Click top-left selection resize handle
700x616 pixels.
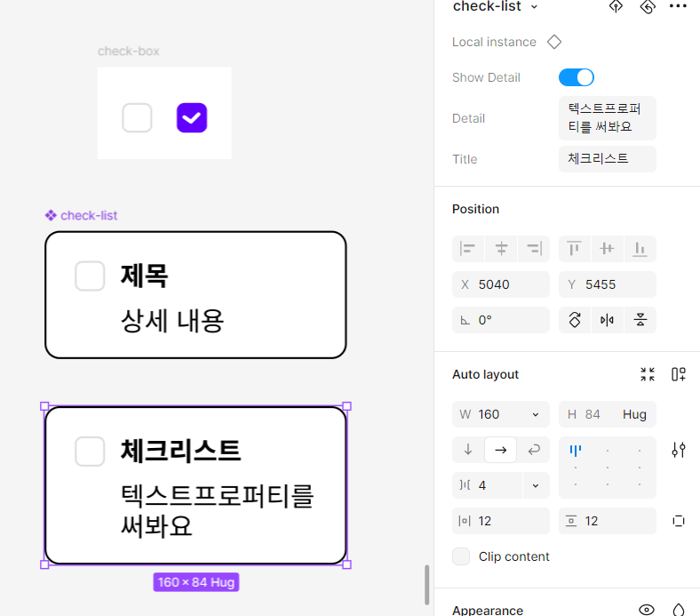coord(44,406)
